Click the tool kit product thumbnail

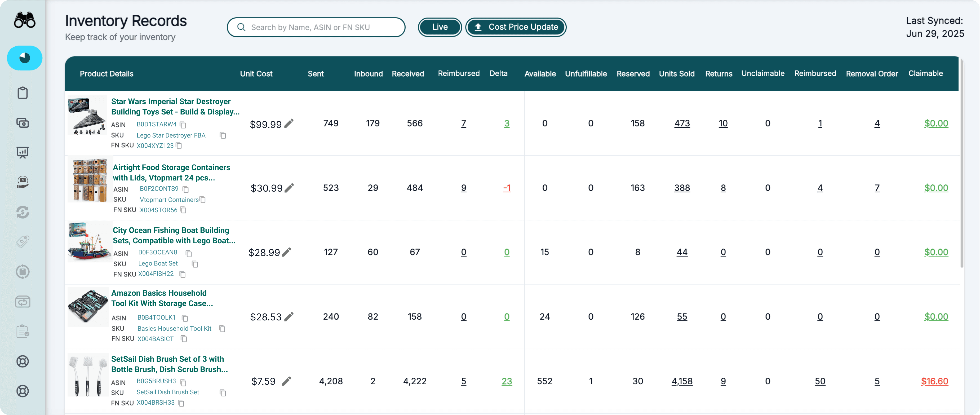tap(88, 307)
